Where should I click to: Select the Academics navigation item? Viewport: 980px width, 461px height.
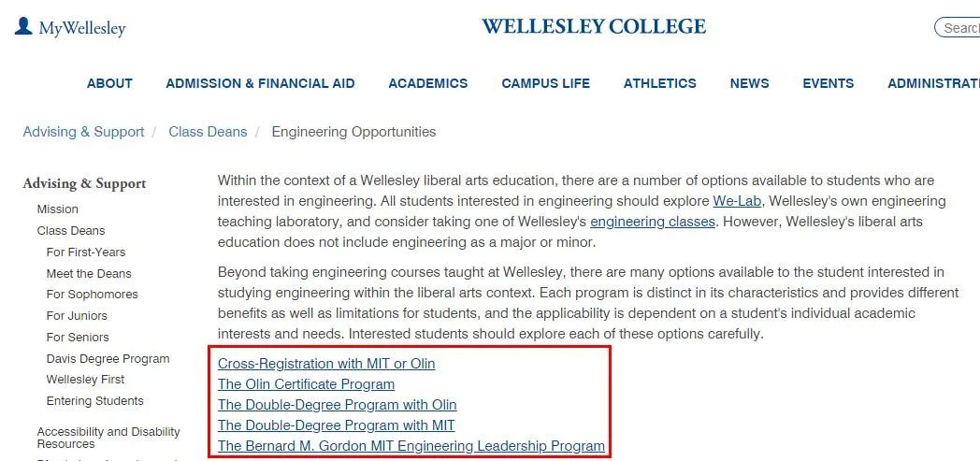(427, 83)
